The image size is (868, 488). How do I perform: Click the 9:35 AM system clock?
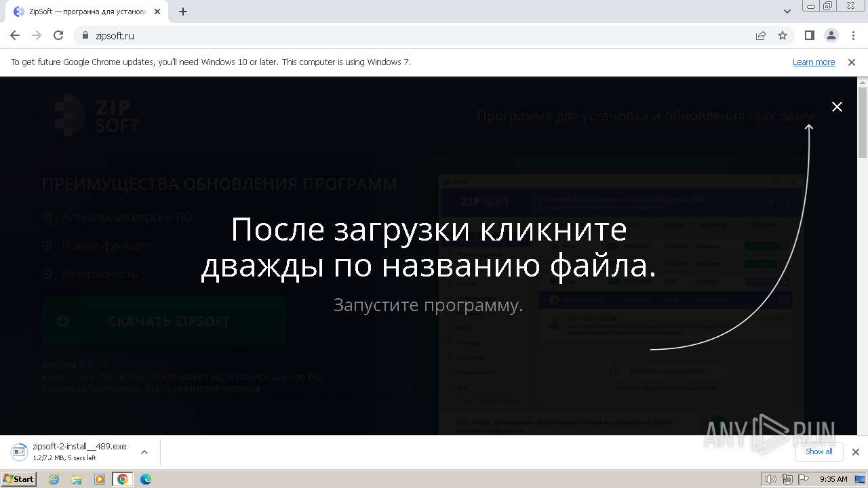point(833,479)
